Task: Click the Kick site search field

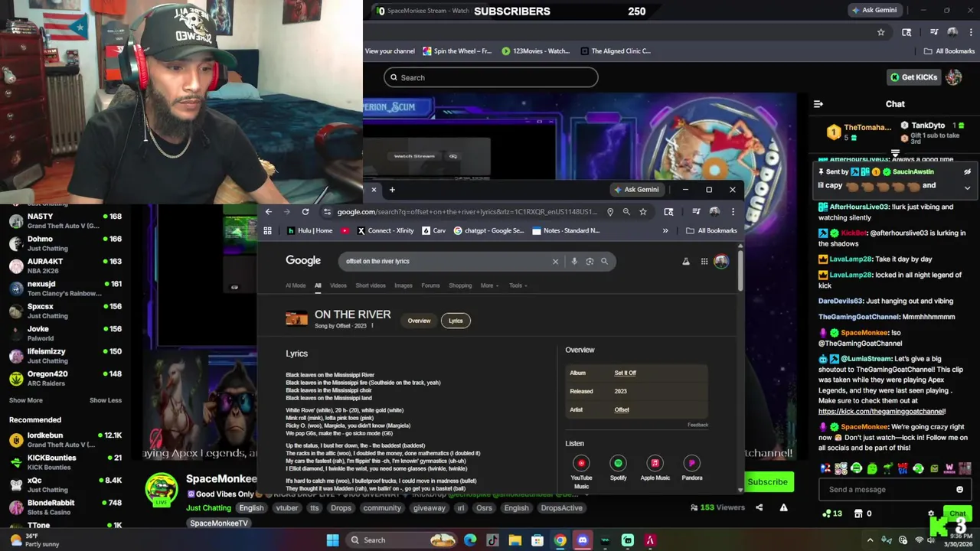Action: tap(491, 77)
